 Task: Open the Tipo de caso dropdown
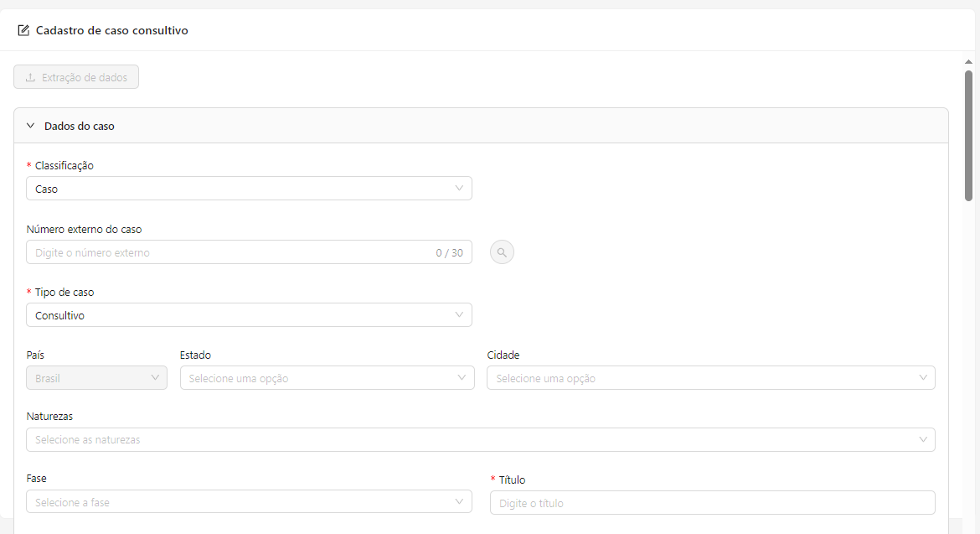coord(249,315)
